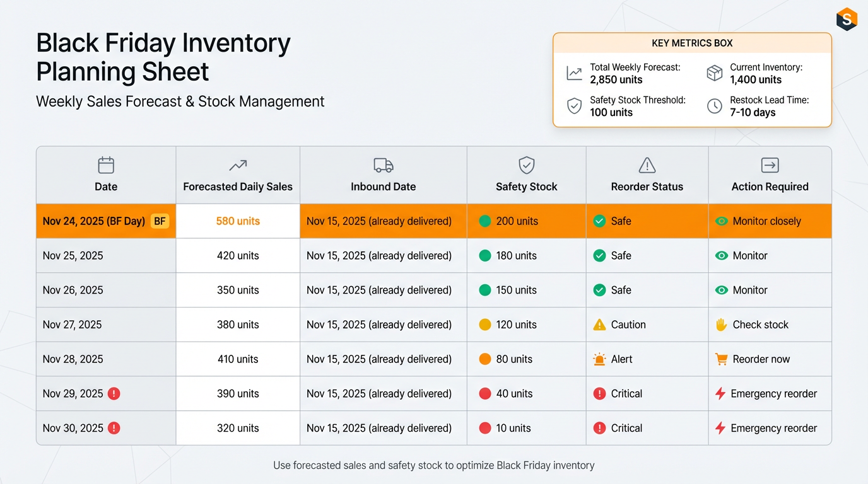Click the shopping cart icon for Reorder now

tap(721, 359)
